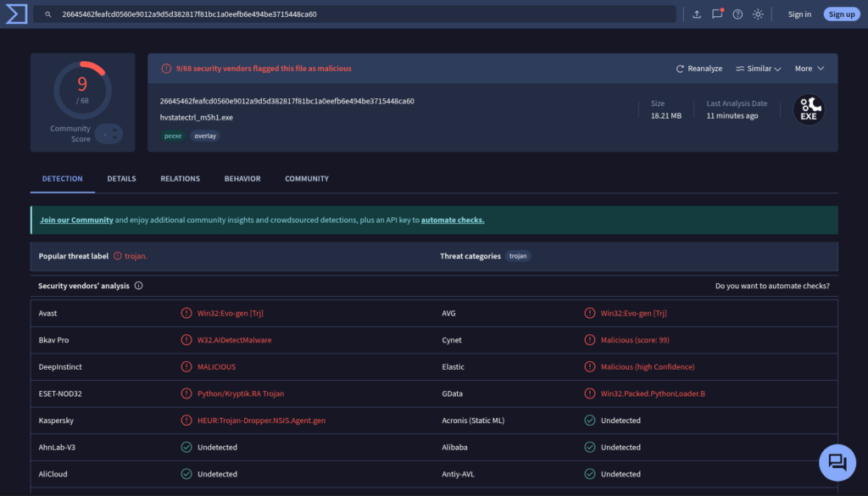
Task: Click info icon beside Security vendors' analysis
Action: [x=139, y=286]
